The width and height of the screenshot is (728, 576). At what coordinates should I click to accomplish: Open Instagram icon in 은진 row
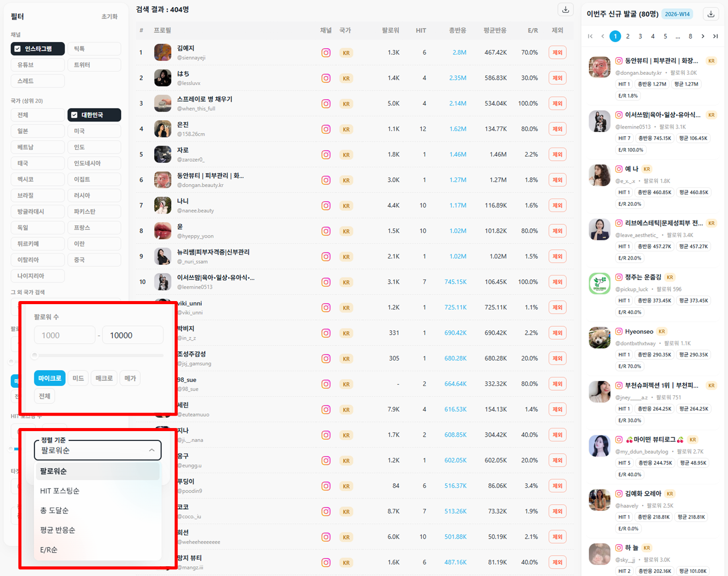326,129
